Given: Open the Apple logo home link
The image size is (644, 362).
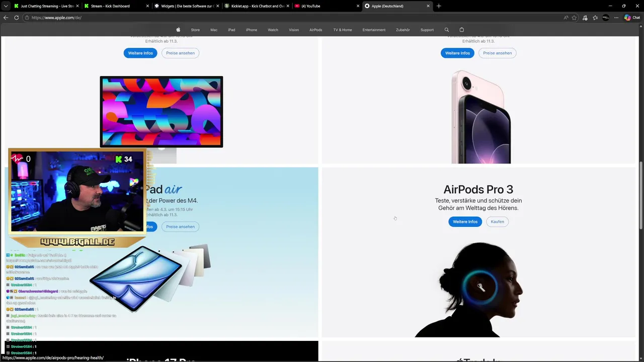Looking at the screenshot, I should [178, 30].
